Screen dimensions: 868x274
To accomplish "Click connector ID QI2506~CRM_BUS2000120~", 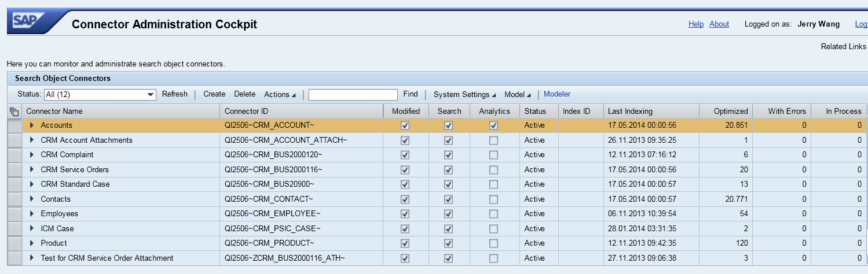I will [x=273, y=154].
